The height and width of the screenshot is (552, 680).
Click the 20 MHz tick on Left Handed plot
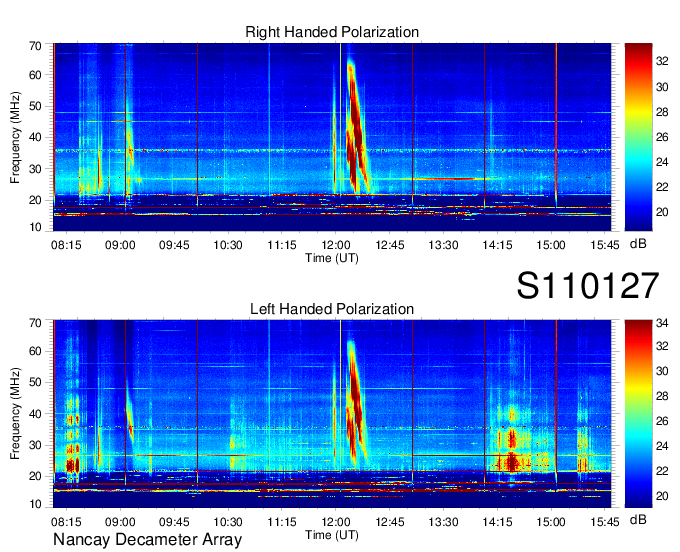tap(35, 476)
